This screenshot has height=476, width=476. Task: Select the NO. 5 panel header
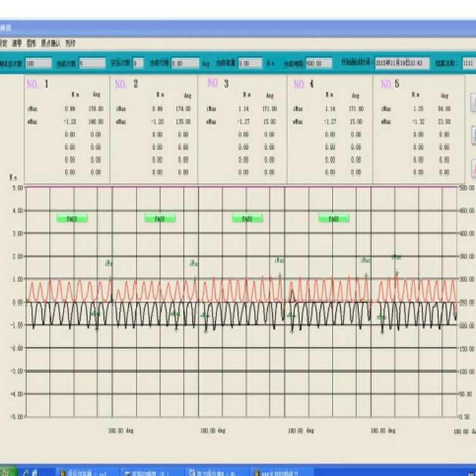[390, 84]
